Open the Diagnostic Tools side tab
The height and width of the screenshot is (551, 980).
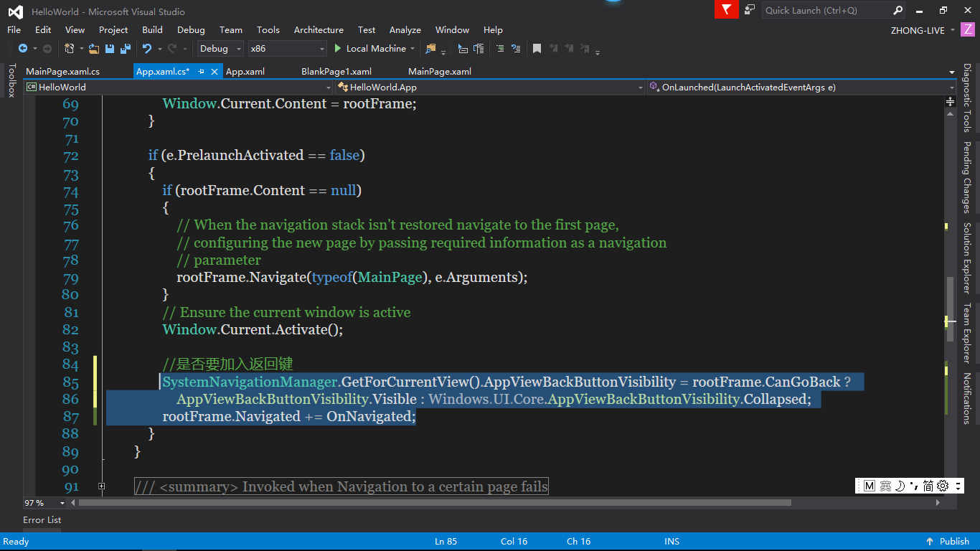[x=967, y=98]
